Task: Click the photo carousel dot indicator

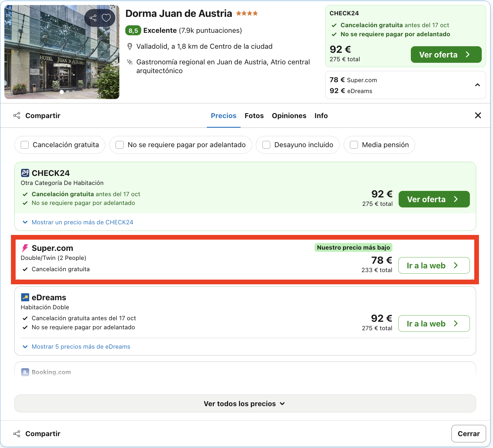Action: point(62,92)
